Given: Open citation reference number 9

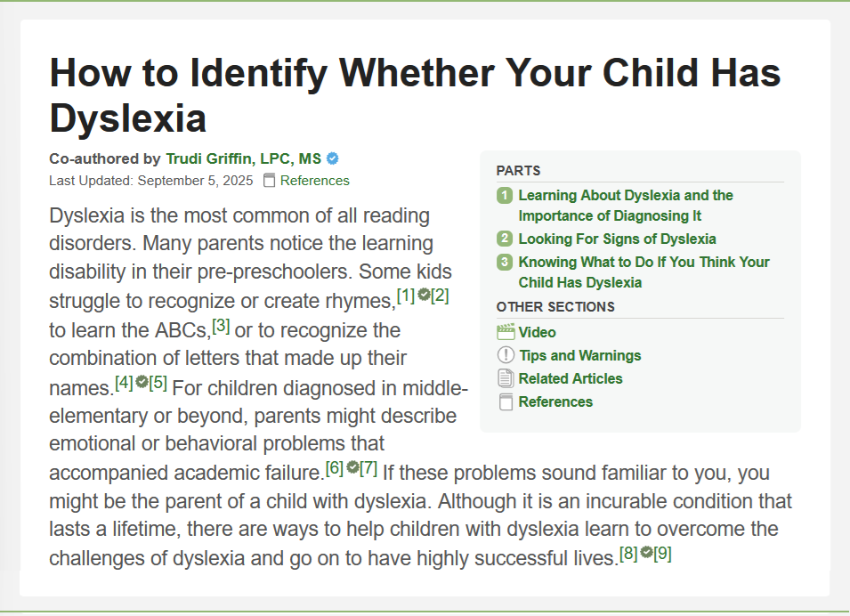Looking at the screenshot, I should click(663, 554).
